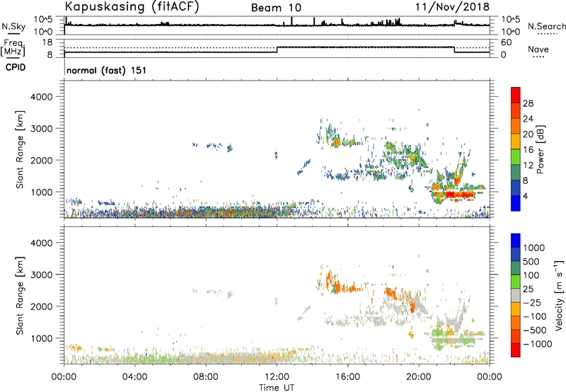Click the 24 label on the Power scale
The width and height of the screenshot is (566, 392).
tap(528, 119)
